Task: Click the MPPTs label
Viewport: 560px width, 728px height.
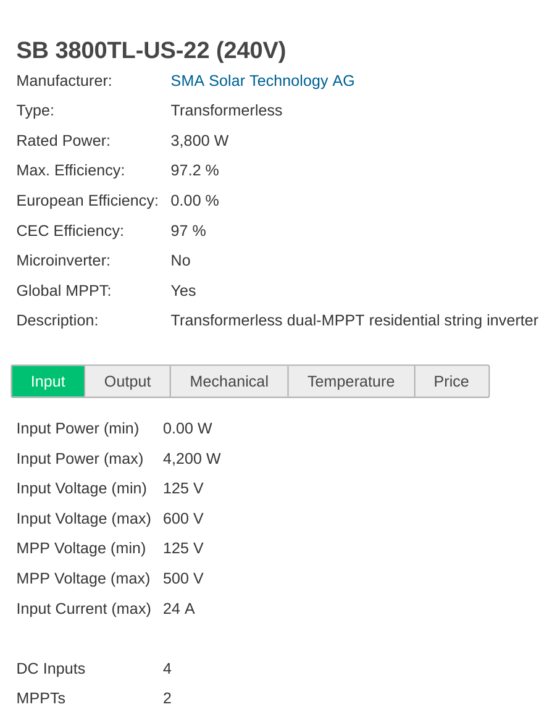Action: (41, 698)
